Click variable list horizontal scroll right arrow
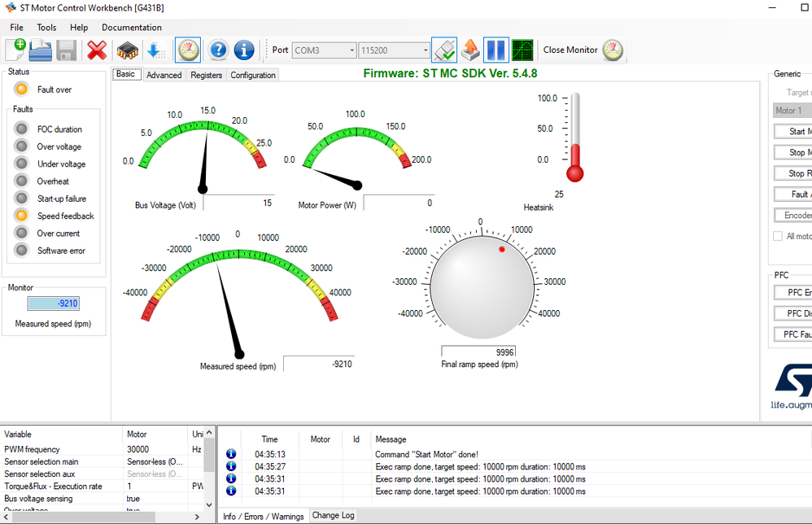Screen dimensions: 812x524 (x=197, y=517)
